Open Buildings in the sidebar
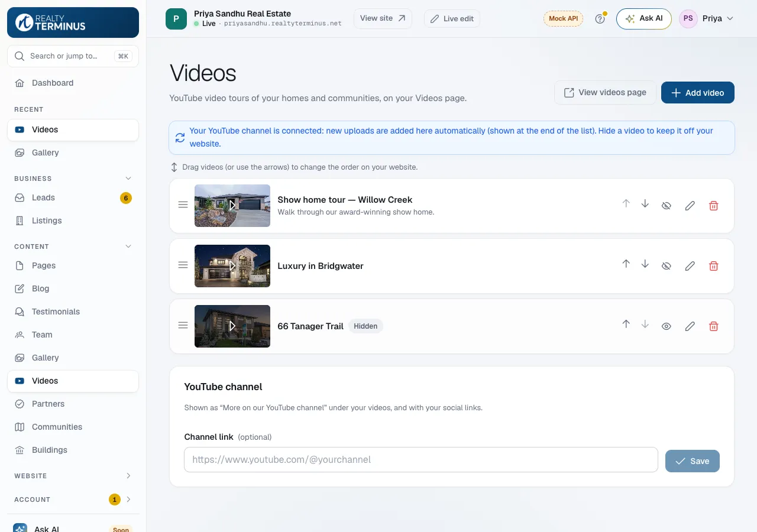The height and width of the screenshot is (532, 757). point(73,450)
